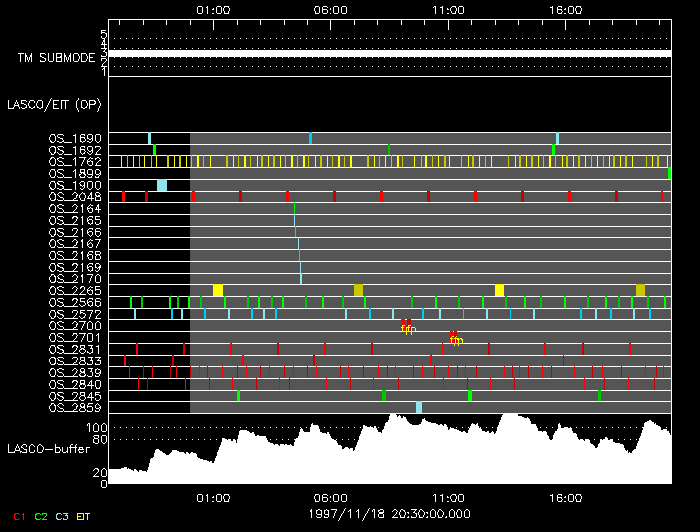The width and height of the screenshot is (700, 532).
Task: Click the TM SUBMODE label
Action: click(x=56, y=58)
